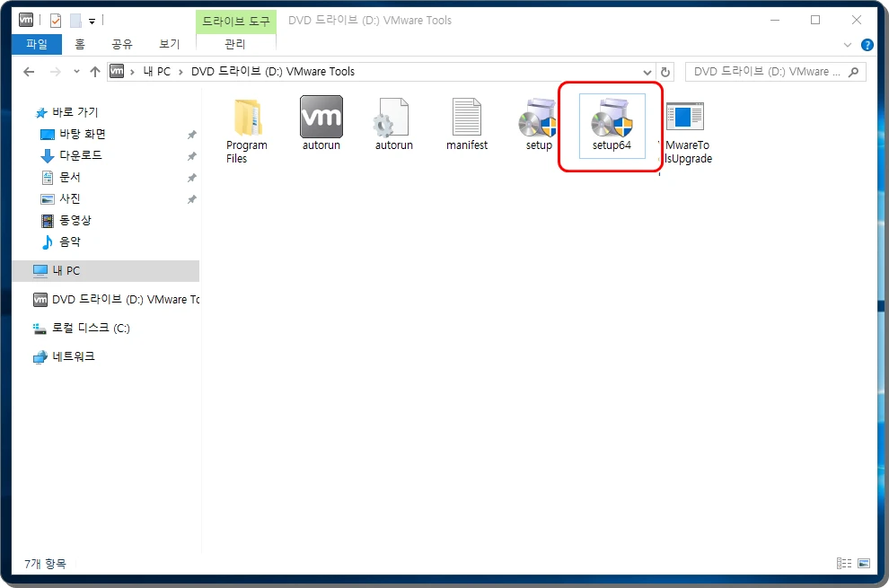This screenshot has width=889, height=588.
Task: Expand the address bar history dropdown
Action: tap(647, 72)
